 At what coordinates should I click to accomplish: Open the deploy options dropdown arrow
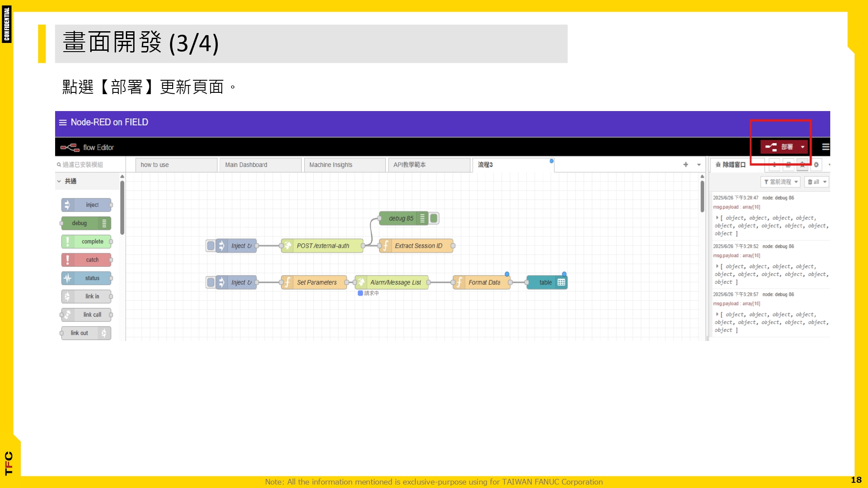coord(803,147)
